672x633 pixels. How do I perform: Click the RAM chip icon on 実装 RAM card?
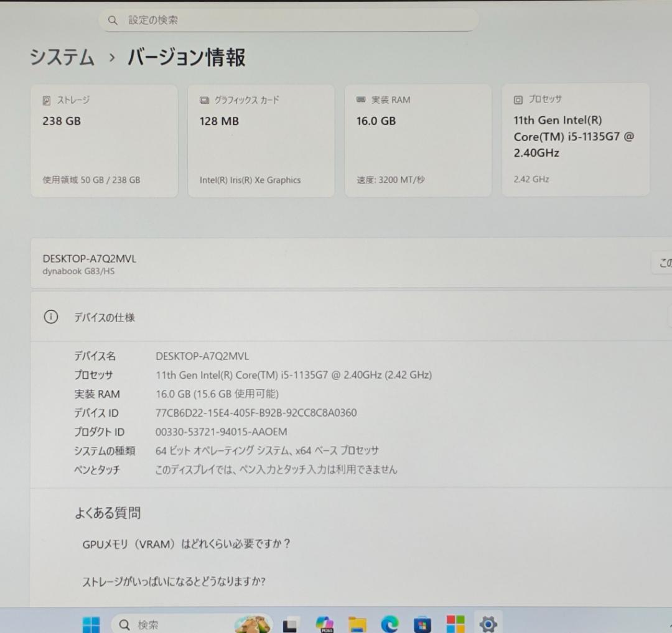coord(360,99)
